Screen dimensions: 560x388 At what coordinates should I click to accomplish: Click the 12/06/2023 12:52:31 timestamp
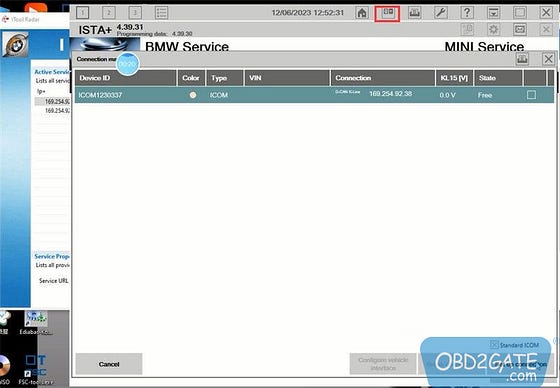(x=308, y=13)
